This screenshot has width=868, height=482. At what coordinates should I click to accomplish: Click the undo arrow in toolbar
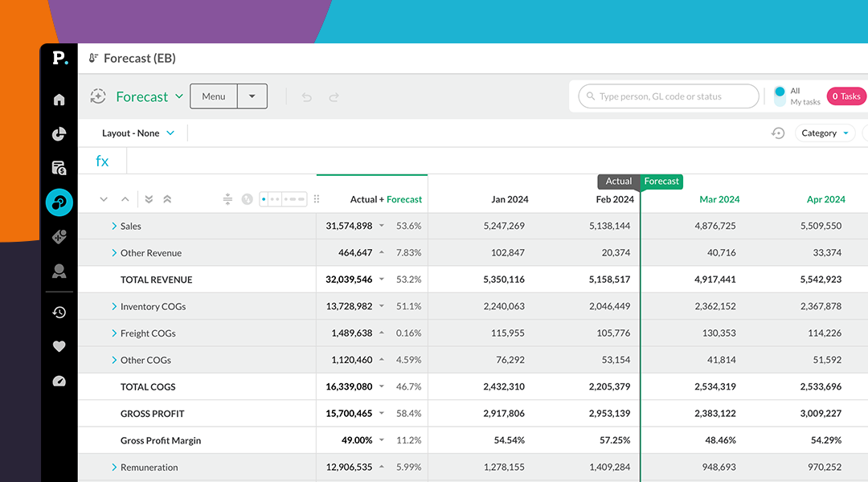click(307, 97)
